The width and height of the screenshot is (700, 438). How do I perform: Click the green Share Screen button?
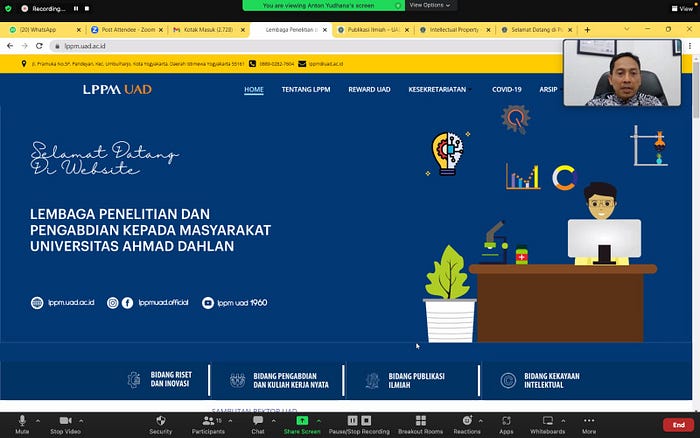(x=302, y=424)
